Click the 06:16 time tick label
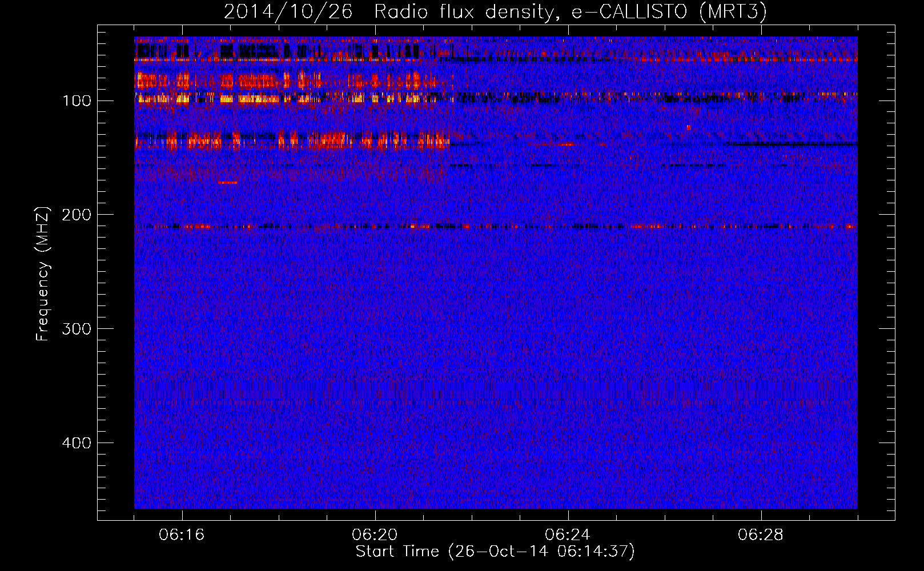Viewport: 924px width, 571px height. click(182, 534)
